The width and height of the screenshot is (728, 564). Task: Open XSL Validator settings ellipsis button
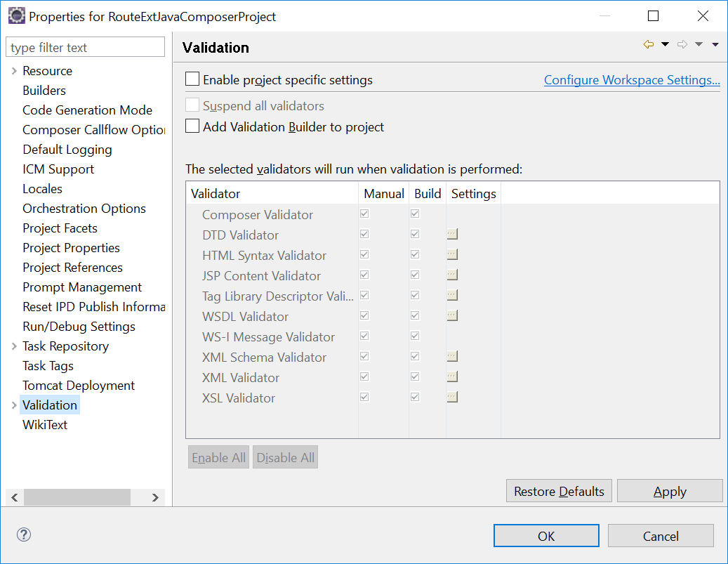click(x=452, y=398)
